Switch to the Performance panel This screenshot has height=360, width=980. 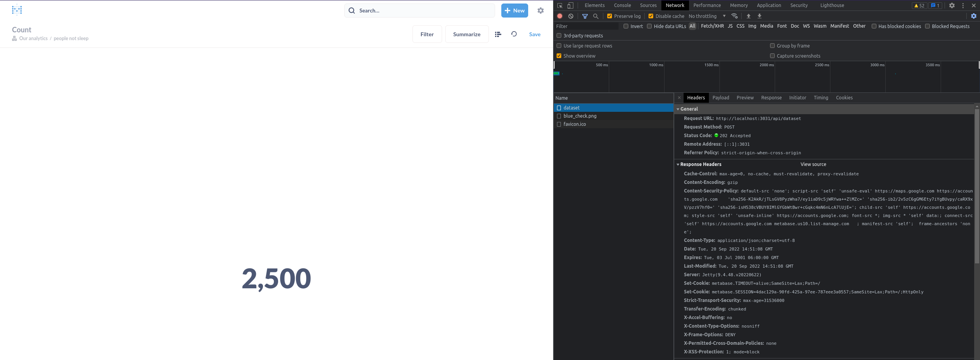point(707,5)
